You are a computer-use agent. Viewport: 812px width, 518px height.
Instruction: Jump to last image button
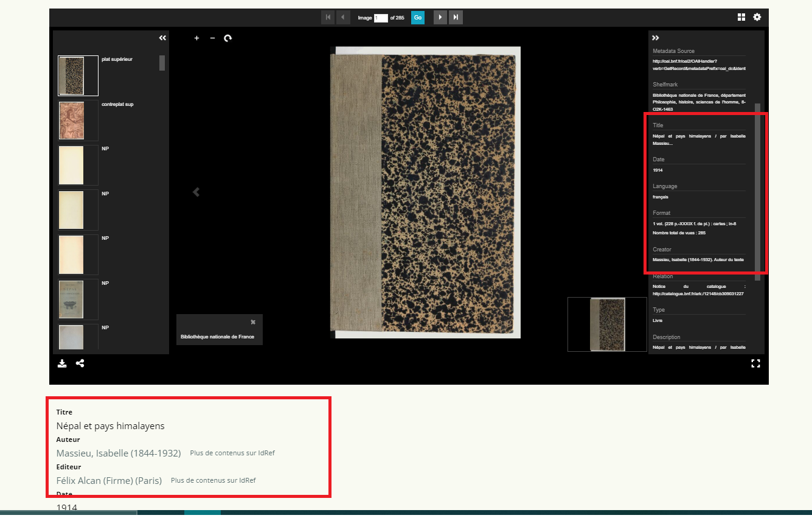point(456,18)
